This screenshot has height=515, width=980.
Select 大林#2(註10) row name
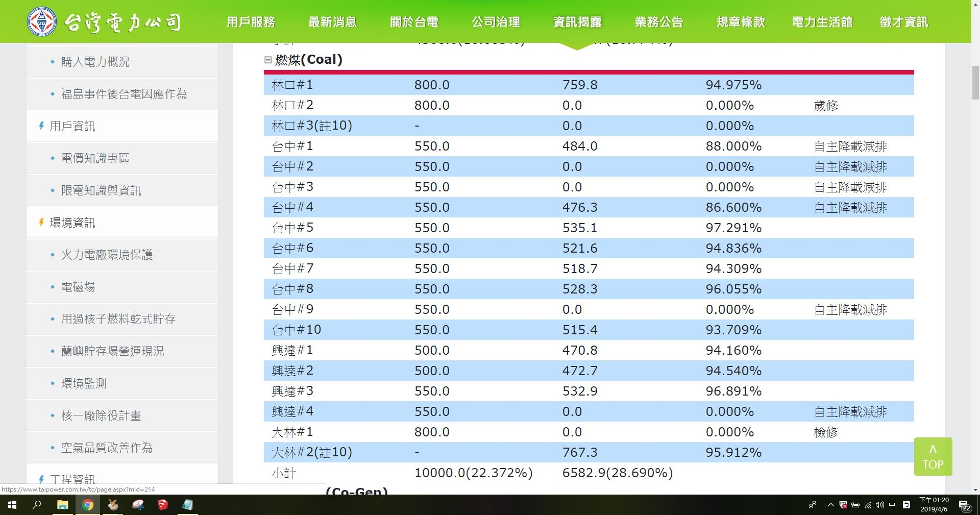312,452
